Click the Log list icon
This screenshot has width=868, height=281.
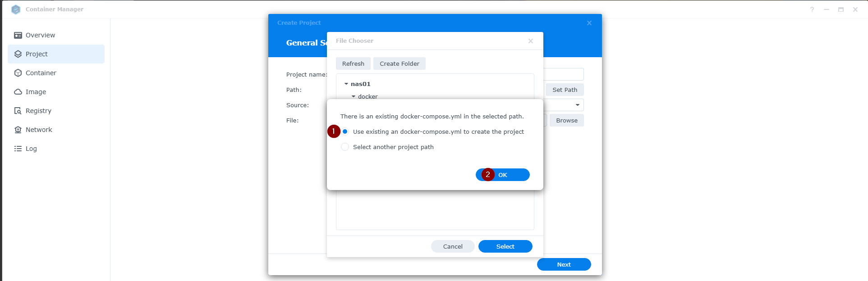coord(18,149)
